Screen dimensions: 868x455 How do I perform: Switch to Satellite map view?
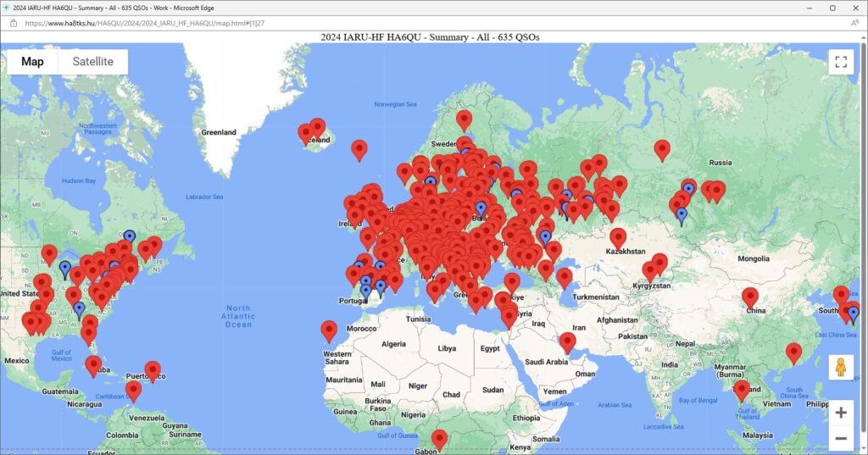click(x=92, y=62)
